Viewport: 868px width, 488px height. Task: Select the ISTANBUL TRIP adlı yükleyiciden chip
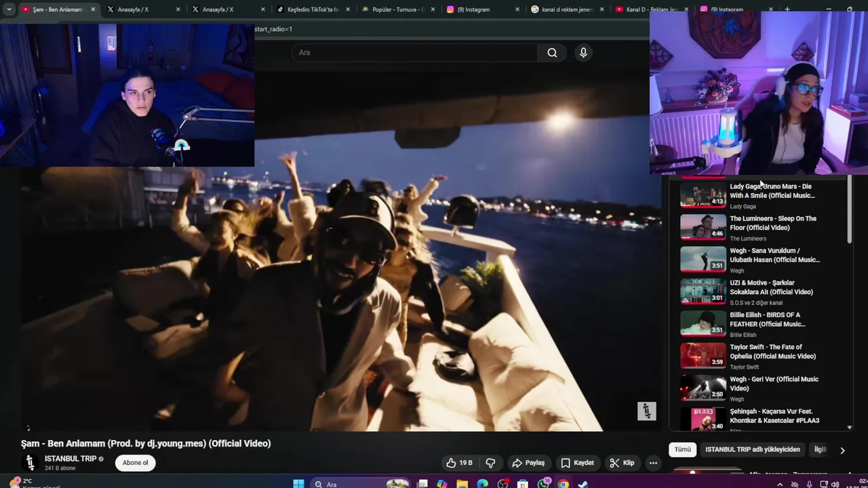pos(753,449)
